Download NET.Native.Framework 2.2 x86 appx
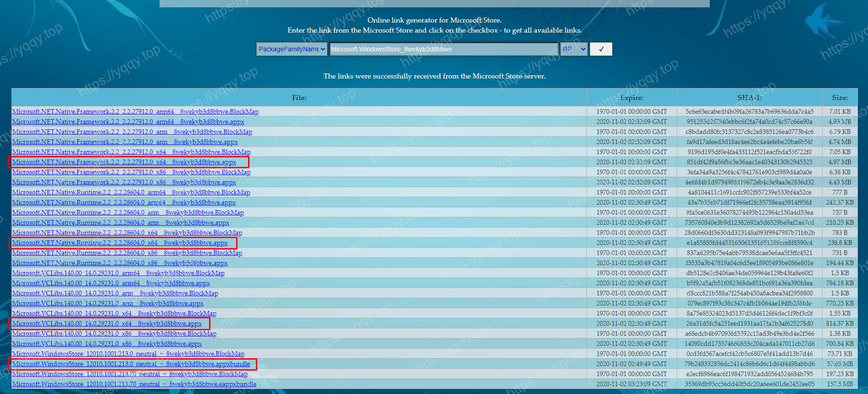The image size is (868, 394). pos(124,182)
